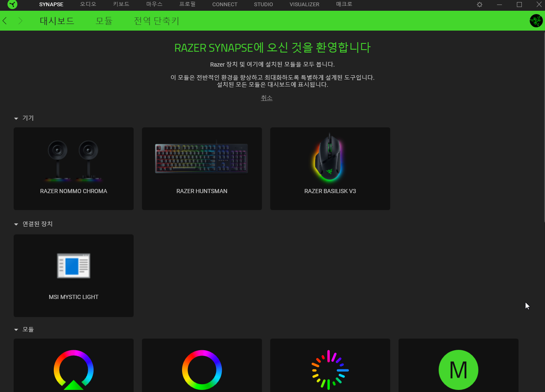Switch to the 마우스 tab
The height and width of the screenshot is (392, 545).
(154, 4)
